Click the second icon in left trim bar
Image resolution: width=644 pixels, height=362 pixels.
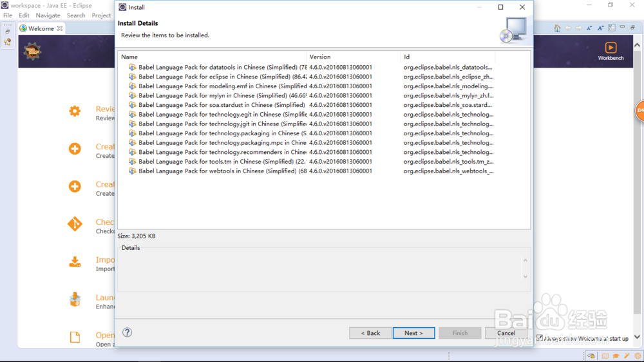(x=7, y=42)
